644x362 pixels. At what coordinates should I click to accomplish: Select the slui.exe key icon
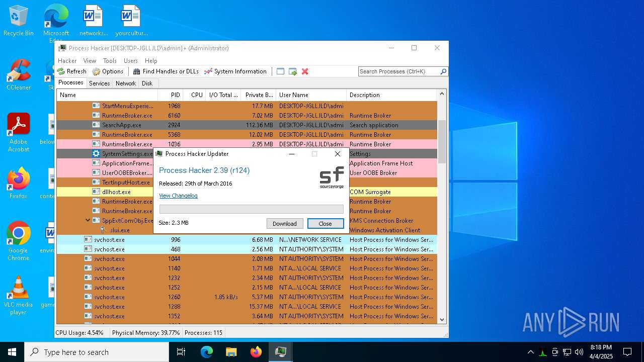(x=104, y=230)
